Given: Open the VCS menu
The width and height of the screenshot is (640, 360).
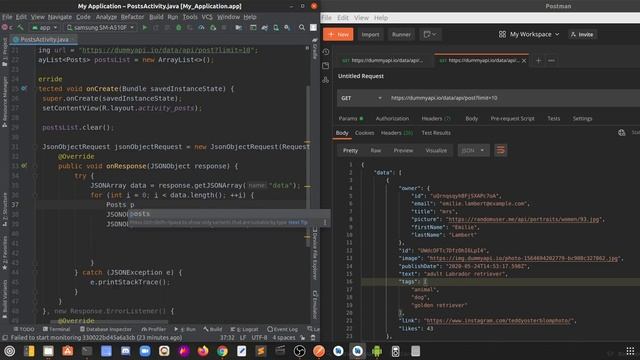Looking at the screenshot, I should pos(207,17).
